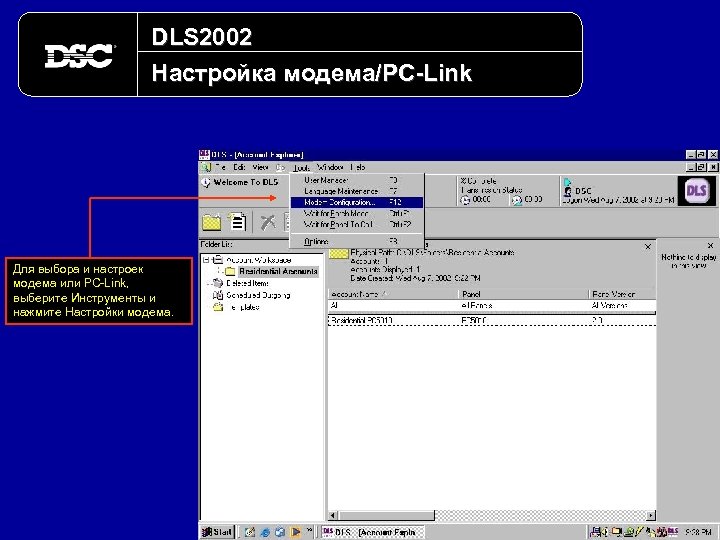This screenshot has height=540, width=720.
Task: Open the Help menu
Action: click(x=358, y=167)
